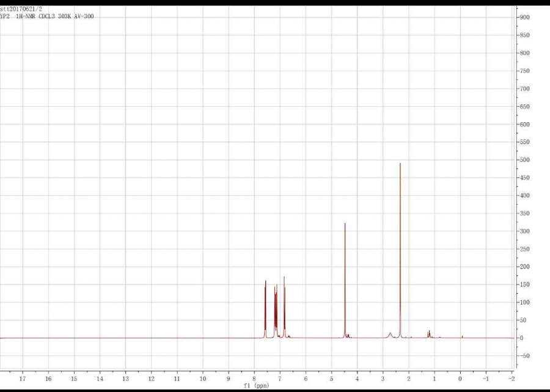Click the 9 tick label on ppm axis
This screenshot has width=550, height=392.
229,379
